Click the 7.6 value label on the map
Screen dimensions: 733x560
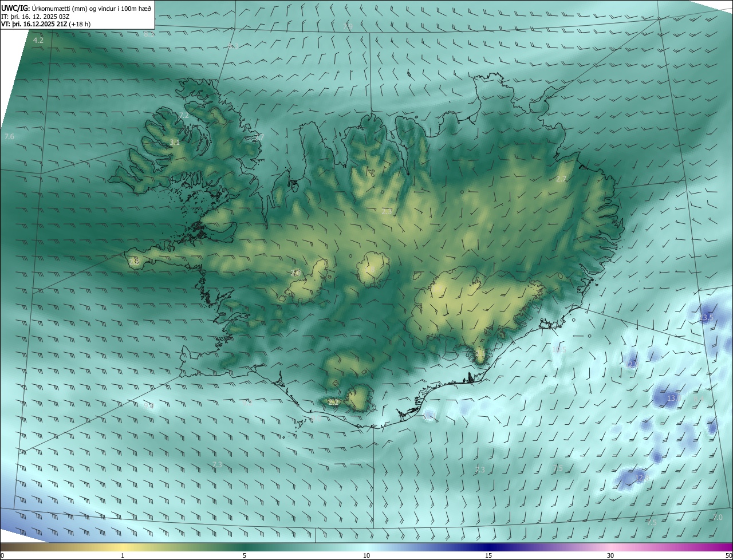tap(9, 137)
